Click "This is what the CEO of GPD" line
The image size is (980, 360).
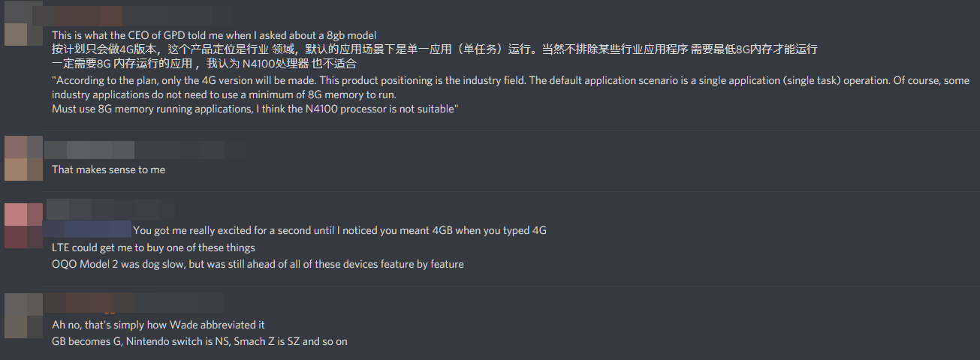[x=214, y=35]
